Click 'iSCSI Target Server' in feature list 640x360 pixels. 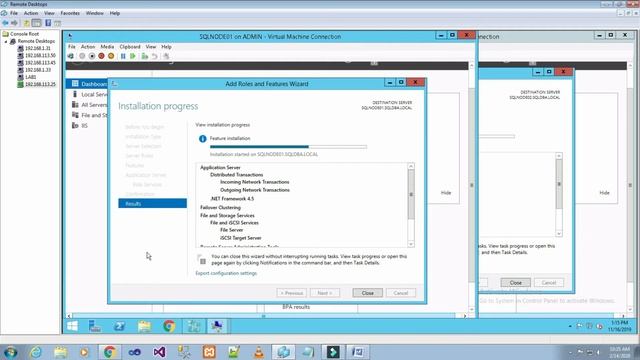[x=241, y=238]
